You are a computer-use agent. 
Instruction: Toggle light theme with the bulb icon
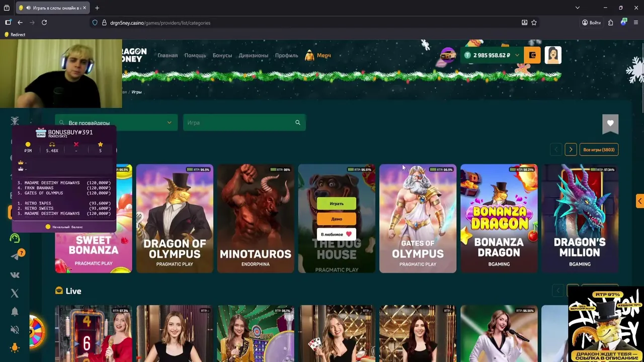pyautogui.click(x=15, y=348)
